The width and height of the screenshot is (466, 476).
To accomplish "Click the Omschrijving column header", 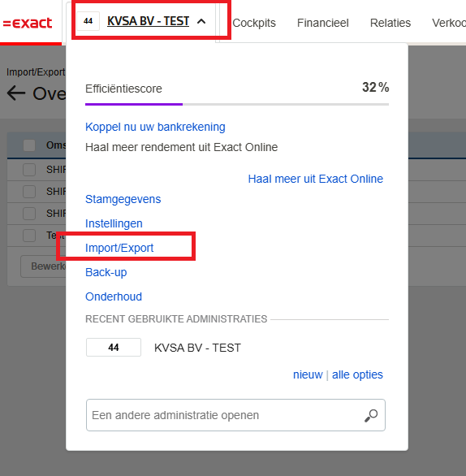I will (56, 145).
